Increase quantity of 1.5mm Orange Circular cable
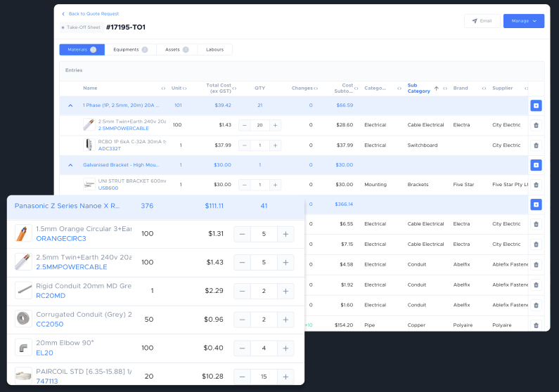Image resolution: width=559 pixels, height=392 pixels. (285, 234)
